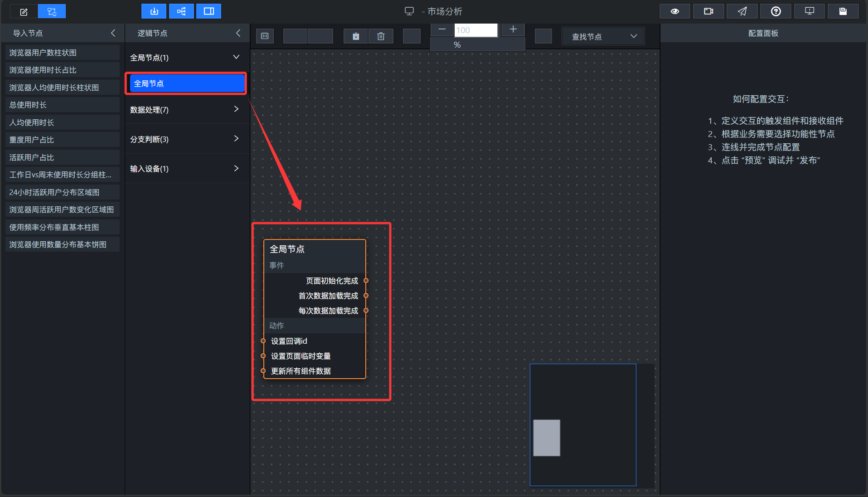Select the interaction flow mode icon
Image resolution: width=868 pixels, height=497 pixels.
coord(52,11)
